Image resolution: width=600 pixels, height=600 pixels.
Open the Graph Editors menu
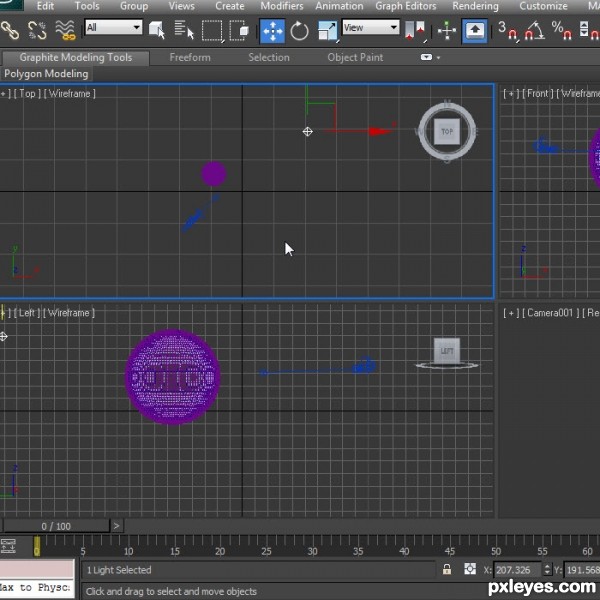pos(406,6)
